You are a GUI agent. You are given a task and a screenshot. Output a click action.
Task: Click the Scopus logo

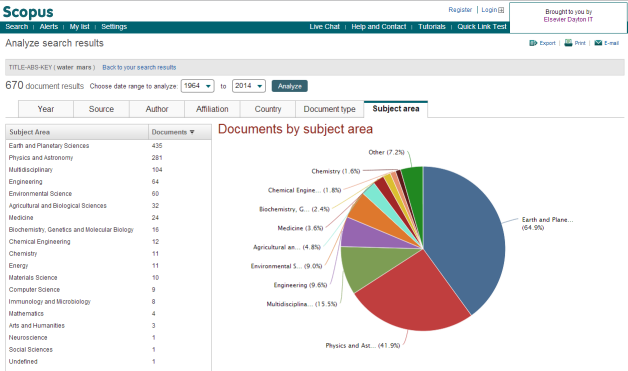tap(28, 12)
